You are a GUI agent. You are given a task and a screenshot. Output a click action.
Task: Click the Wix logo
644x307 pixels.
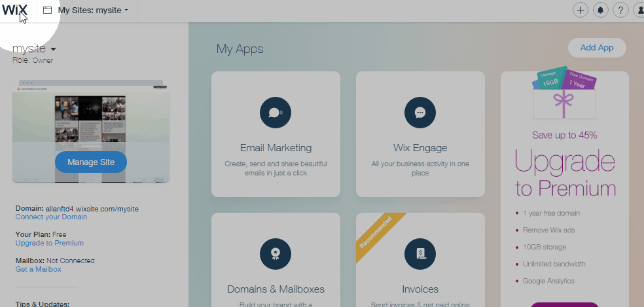[x=15, y=10]
